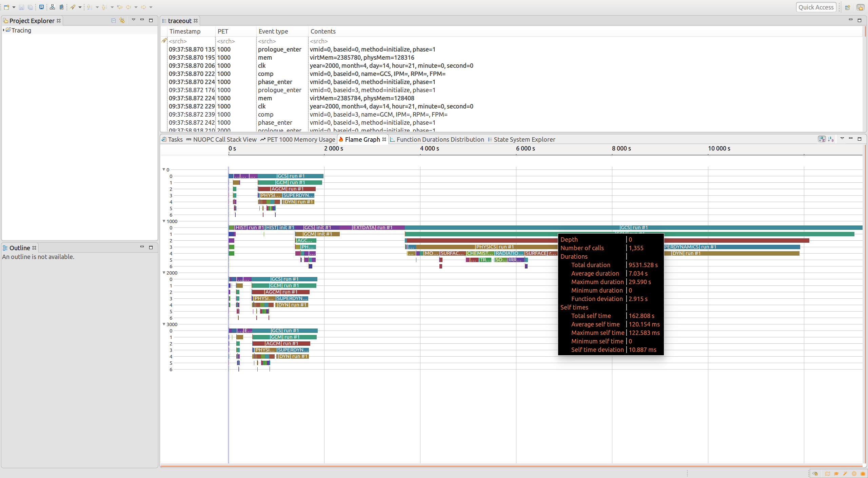
Task: Open the New wizard dropdown arrow
Action: click(x=14, y=7)
